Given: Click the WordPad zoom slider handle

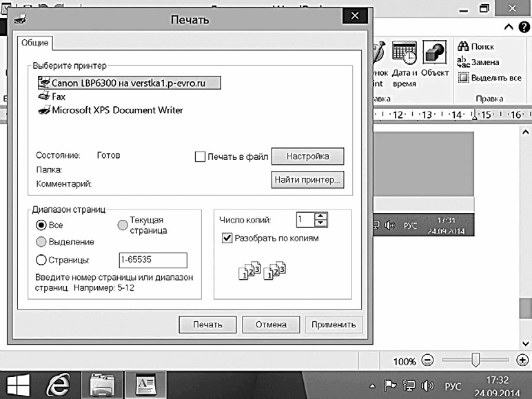Looking at the screenshot, I should pyautogui.click(x=475, y=360).
